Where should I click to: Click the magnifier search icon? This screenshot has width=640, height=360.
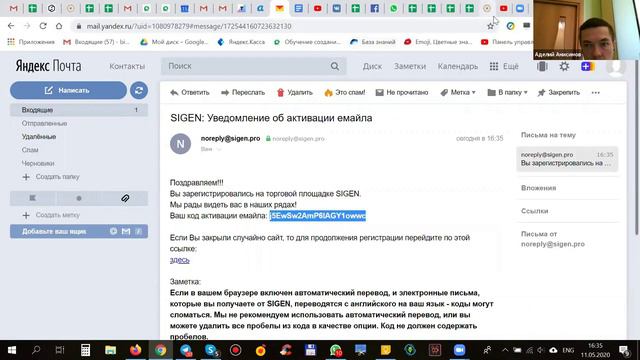(x=335, y=66)
